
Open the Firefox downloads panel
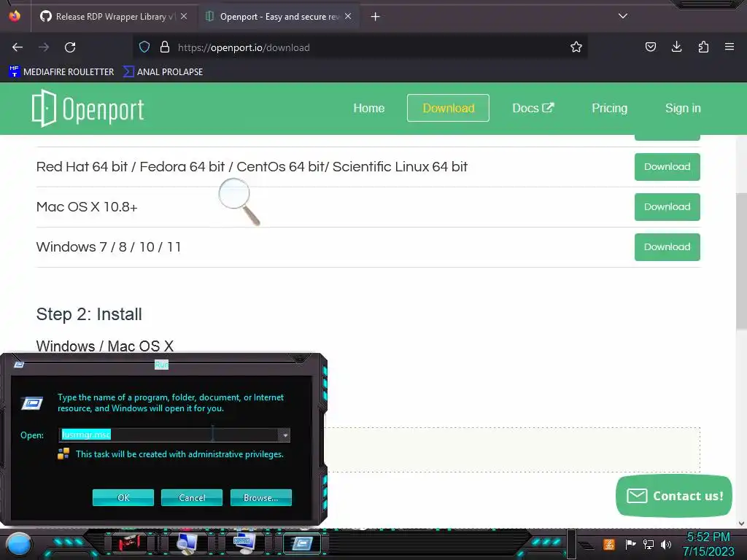676,47
